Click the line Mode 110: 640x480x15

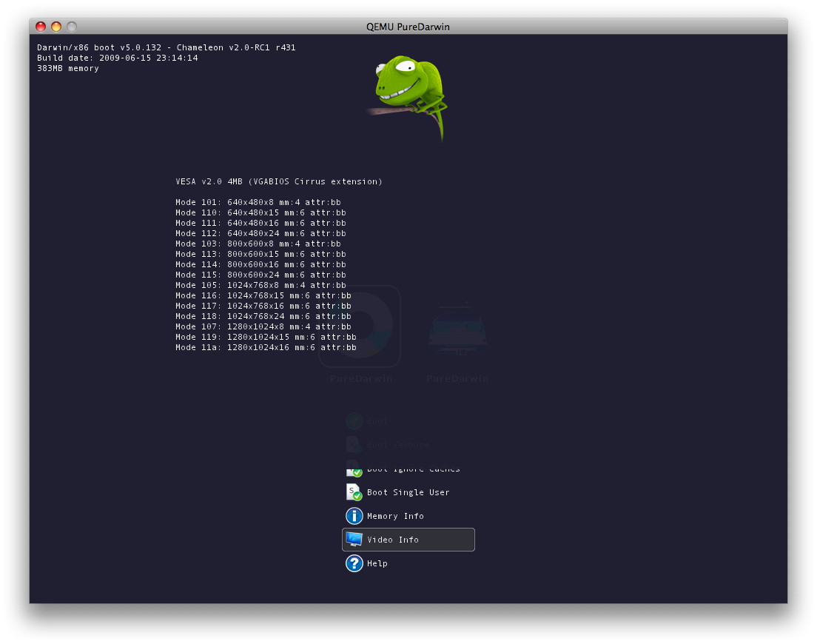pyautogui.click(x=260, y=212)
